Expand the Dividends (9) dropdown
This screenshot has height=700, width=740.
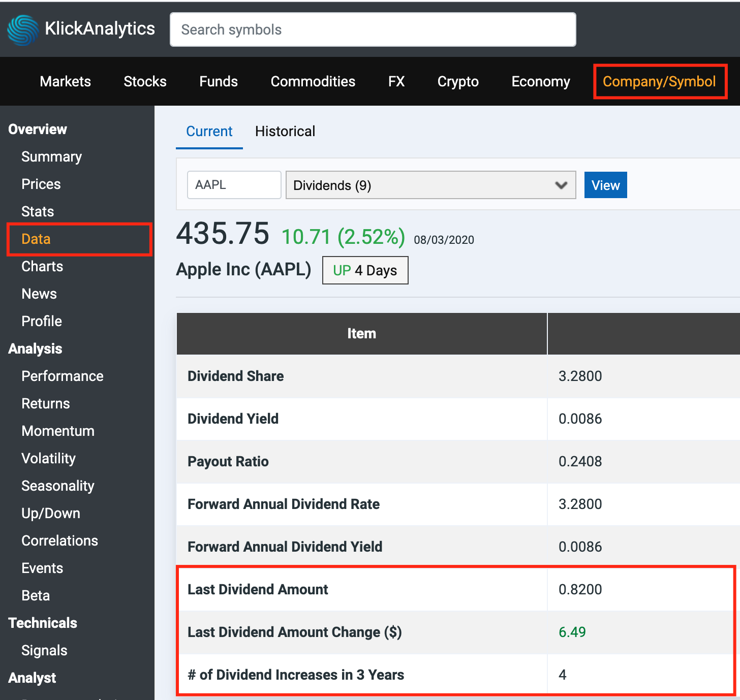pos(430,185)
